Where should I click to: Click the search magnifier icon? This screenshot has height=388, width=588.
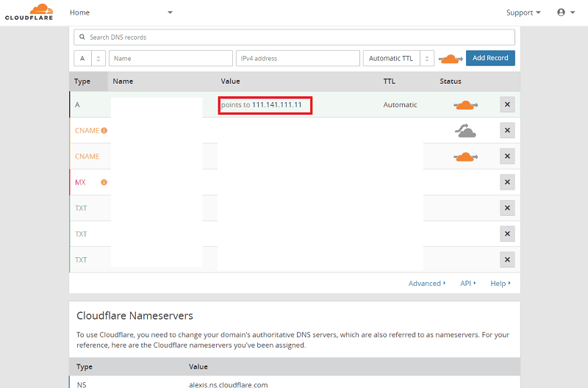coord(82,37)
